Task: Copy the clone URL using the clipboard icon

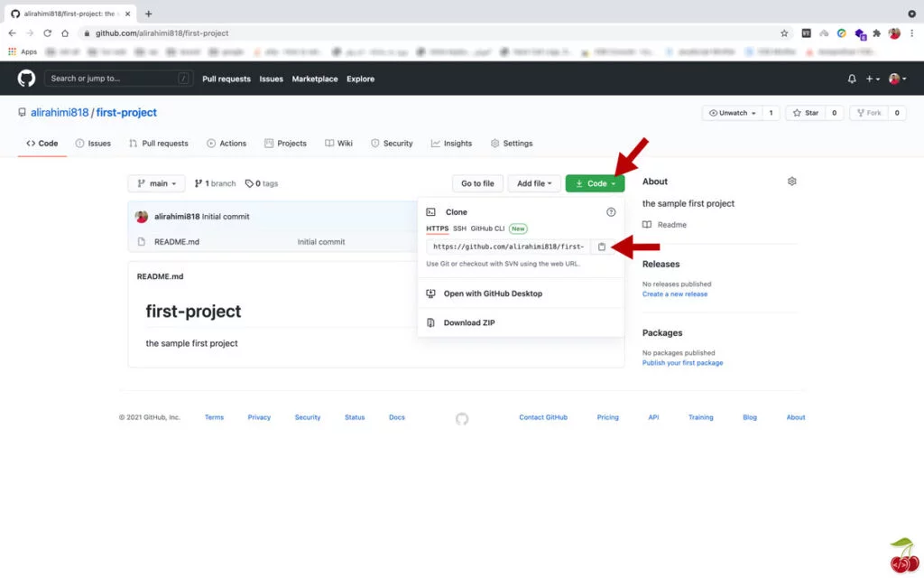Action: point(603,246)
